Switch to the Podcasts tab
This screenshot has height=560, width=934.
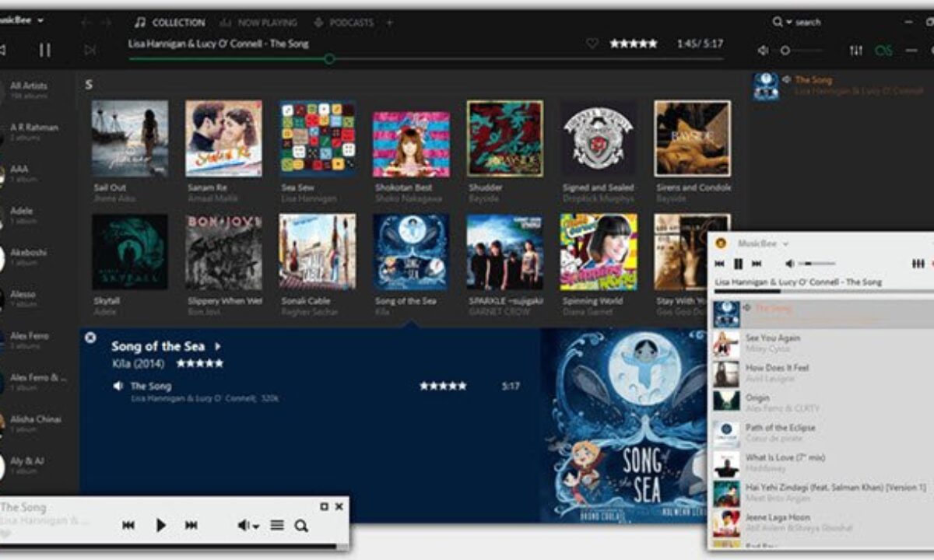coord(343,23)
